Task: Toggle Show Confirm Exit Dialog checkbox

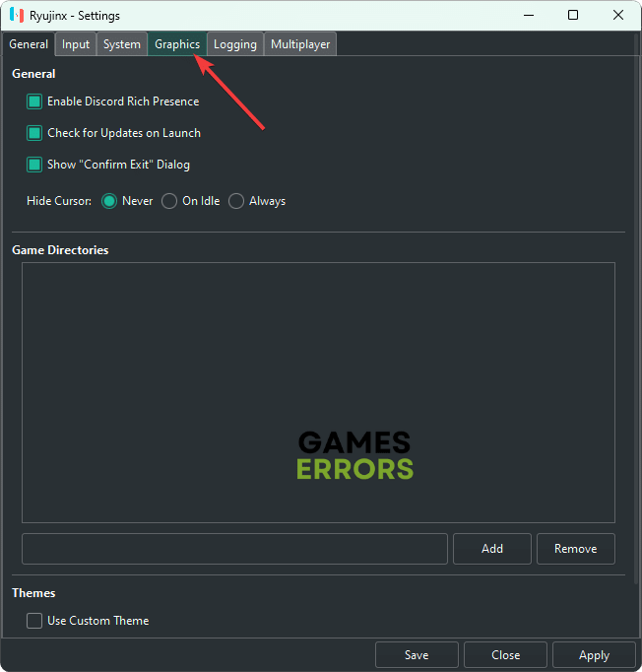Action: click(x=34, y=165)
